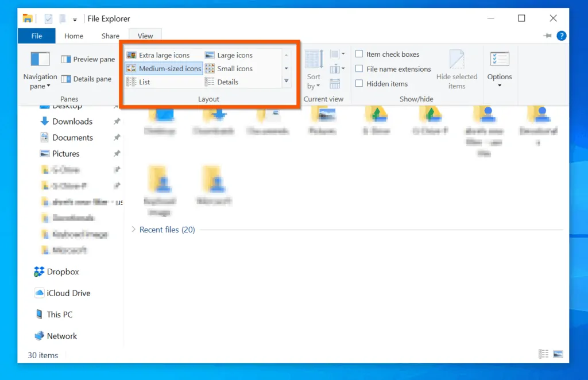Choose Large icons layout option
The width and height of the screenshot is (588, 380).
click(x=229, y=55)
